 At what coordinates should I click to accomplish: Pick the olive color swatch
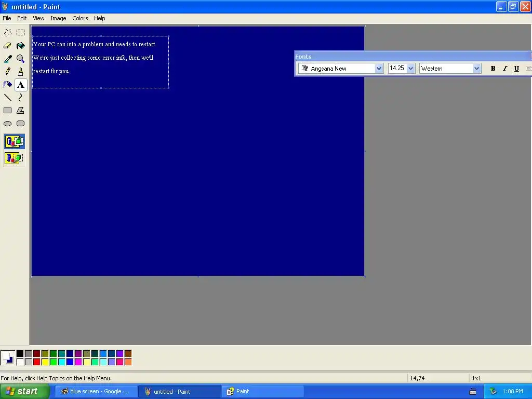[45, 354]
